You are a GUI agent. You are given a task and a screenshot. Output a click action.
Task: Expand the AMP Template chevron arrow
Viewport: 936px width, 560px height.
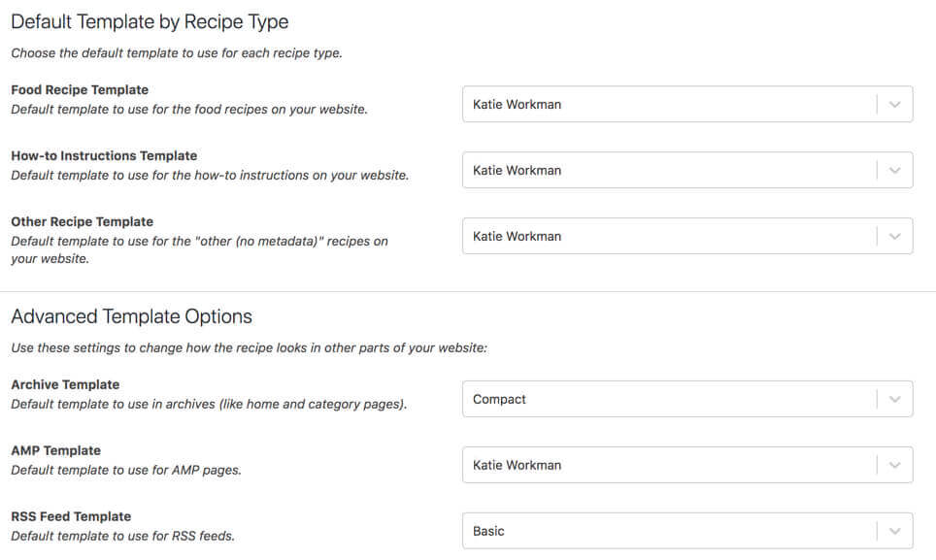pyautogui.click(x=894, y=465)
